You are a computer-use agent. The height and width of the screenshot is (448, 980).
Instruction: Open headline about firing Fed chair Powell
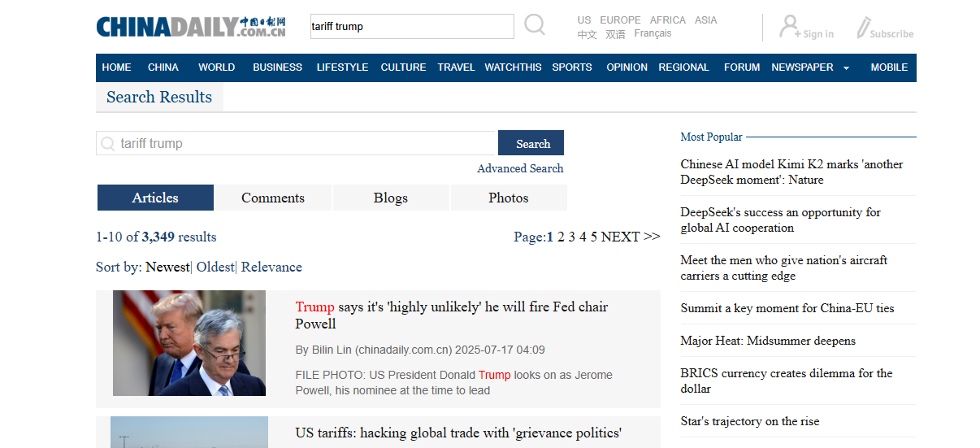[452, 315]
